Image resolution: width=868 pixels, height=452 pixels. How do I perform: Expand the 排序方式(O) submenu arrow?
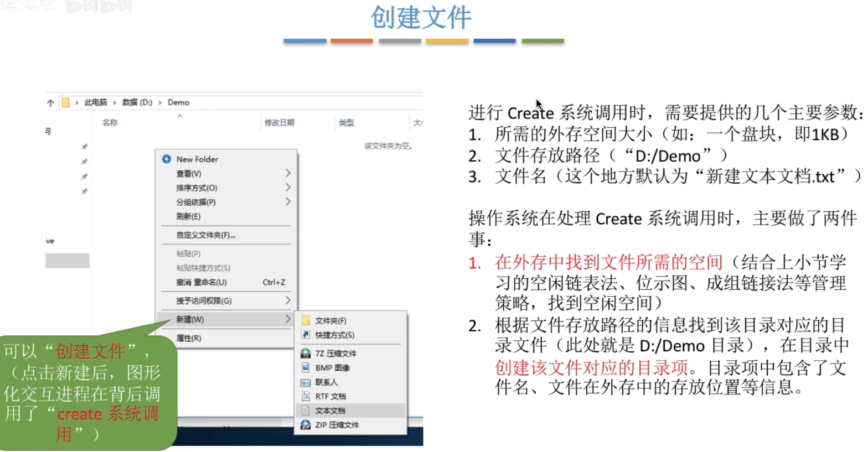click(288, 188)
